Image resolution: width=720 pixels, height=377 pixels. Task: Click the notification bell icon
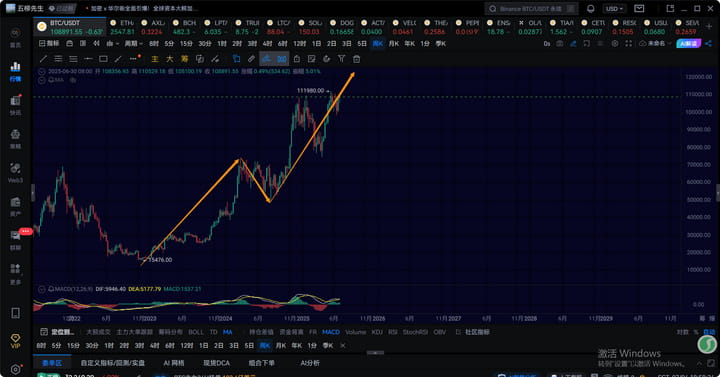591,9
